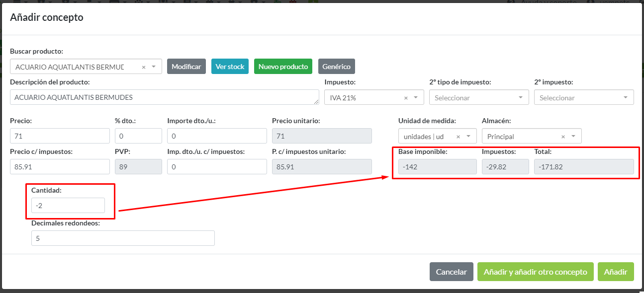Open the Buscar producto dropdown arrow
This screenshot has width=644, height=293.
[154, 67]
